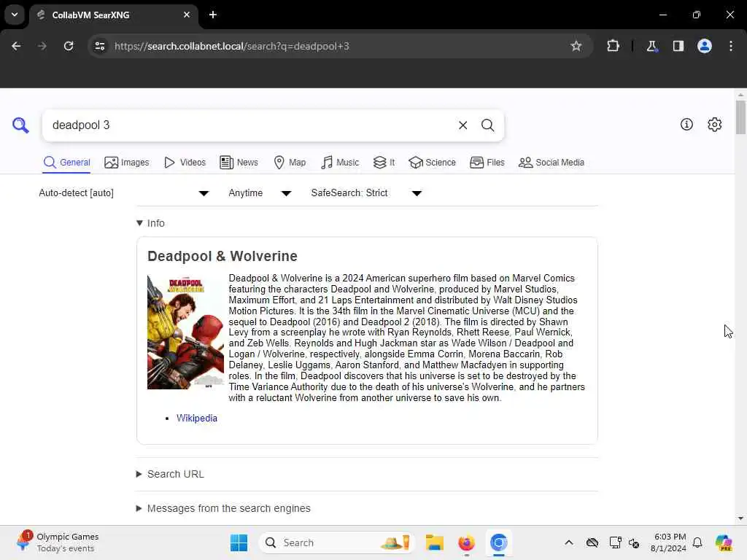Open the tab search dropdown arrow
This screenshot has height=560, width=747.
coord(15,15)
